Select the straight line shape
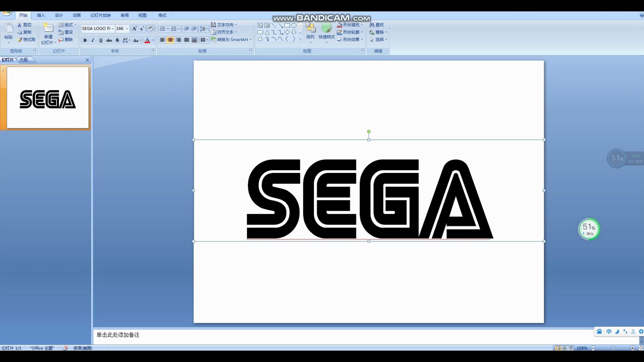The image size is (644, 362). coord(274,25)
